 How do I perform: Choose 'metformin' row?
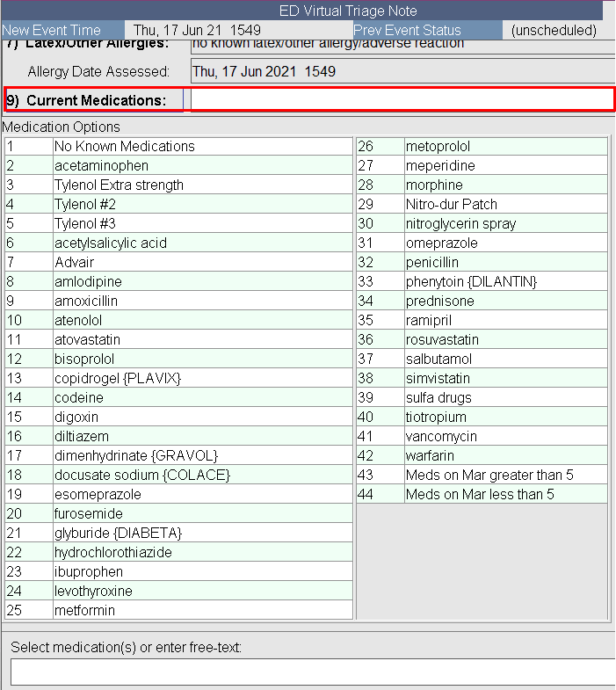(x=178, y=611)
